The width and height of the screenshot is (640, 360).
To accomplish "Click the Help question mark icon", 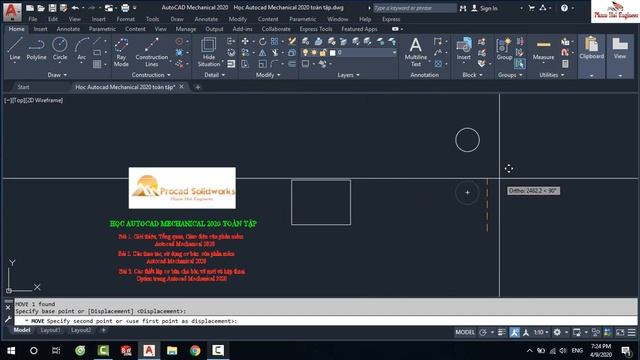I will coord(564,8).
